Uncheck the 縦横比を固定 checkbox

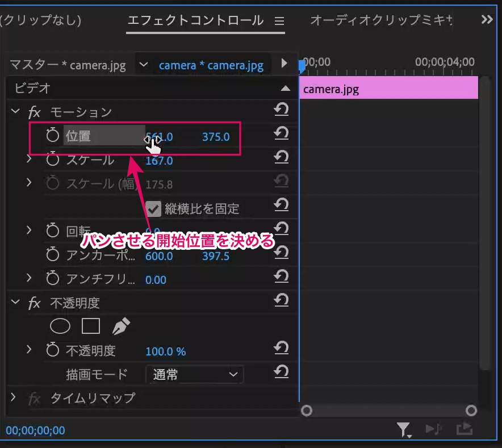[153, 209]
